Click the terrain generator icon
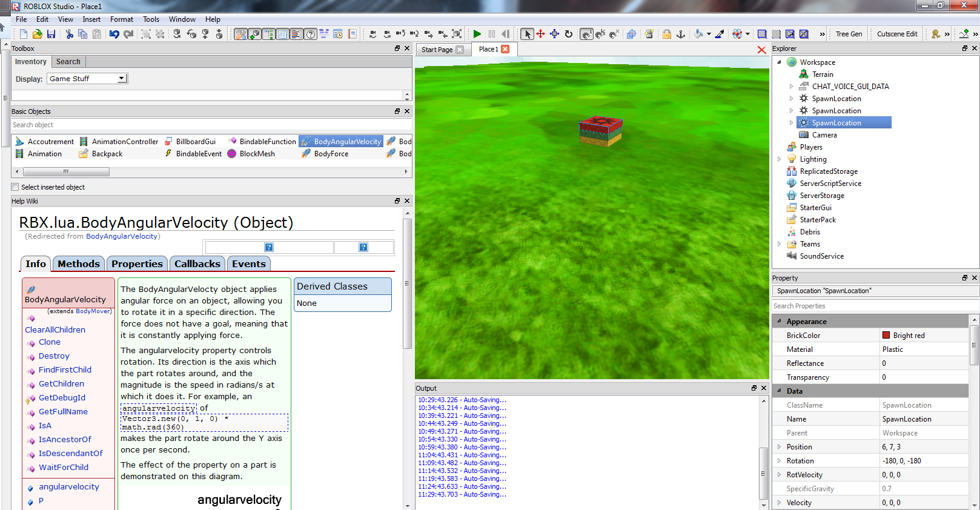This screenshot has width=980, height=510. click(964, 34)
